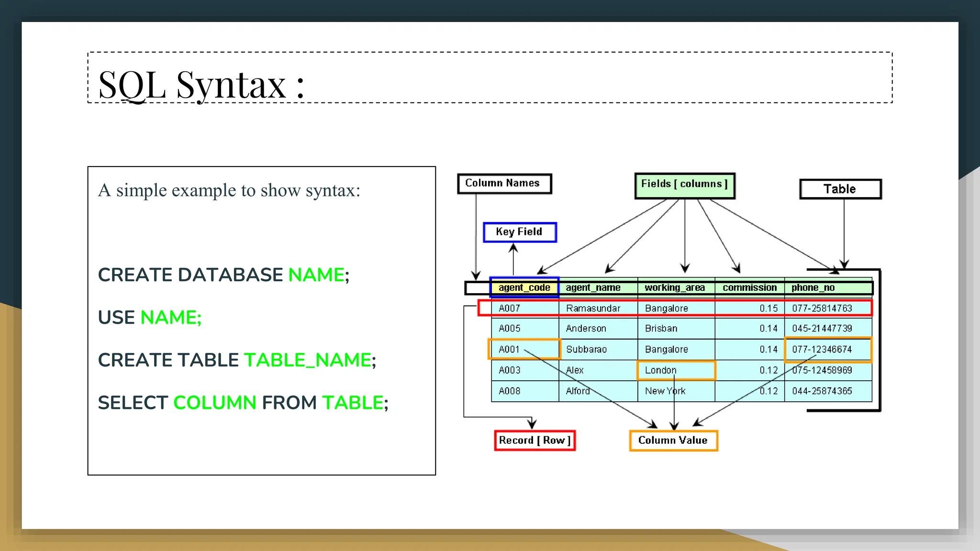Click the Table label box
Screen dimensions: 980x551
click(840, 189)
